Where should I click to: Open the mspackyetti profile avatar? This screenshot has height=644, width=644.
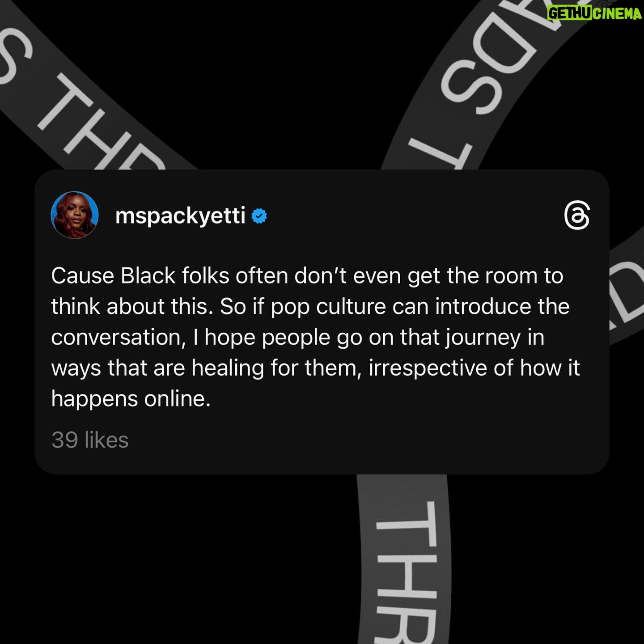click(x=75, y=215)
